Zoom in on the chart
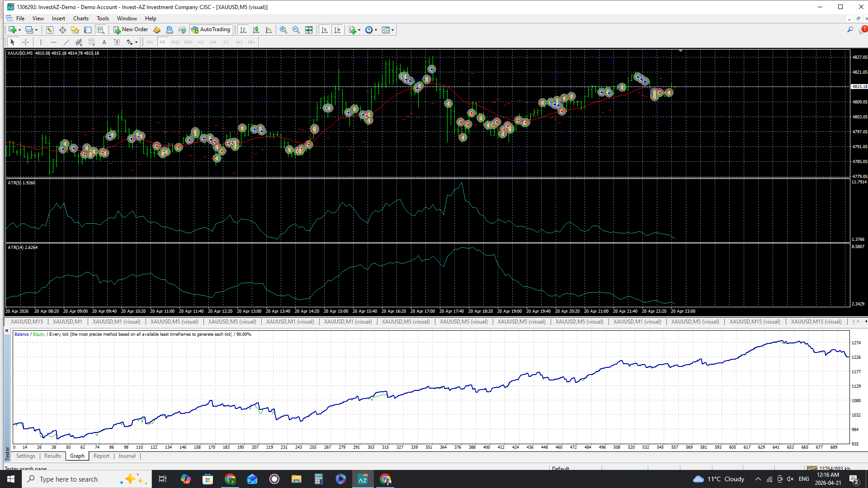 point(283,30)
